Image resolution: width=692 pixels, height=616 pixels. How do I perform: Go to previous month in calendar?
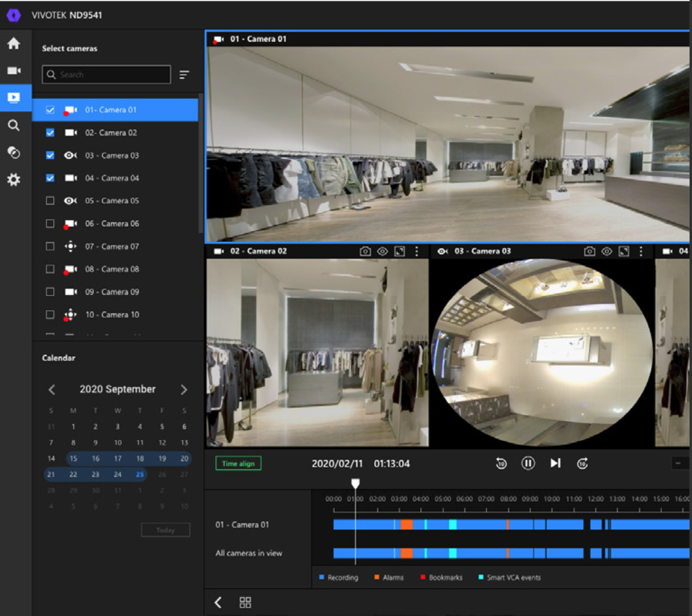(52, 390)
